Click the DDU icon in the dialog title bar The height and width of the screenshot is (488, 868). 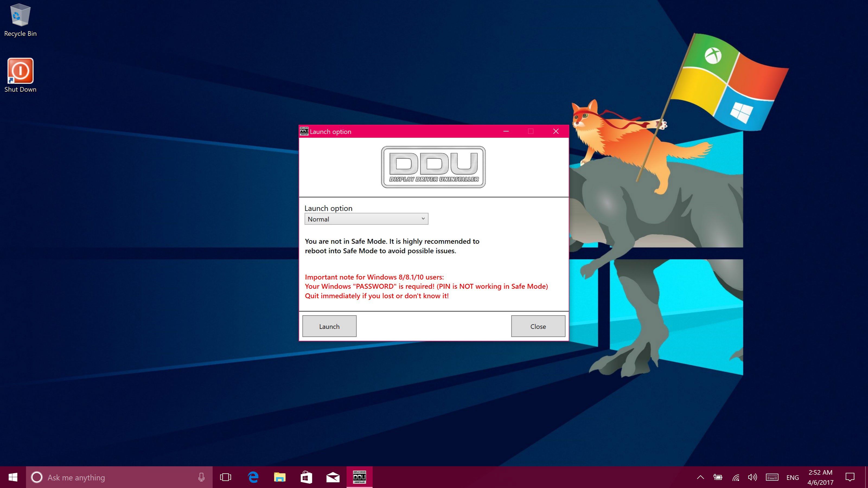click(x=304, y=131)
